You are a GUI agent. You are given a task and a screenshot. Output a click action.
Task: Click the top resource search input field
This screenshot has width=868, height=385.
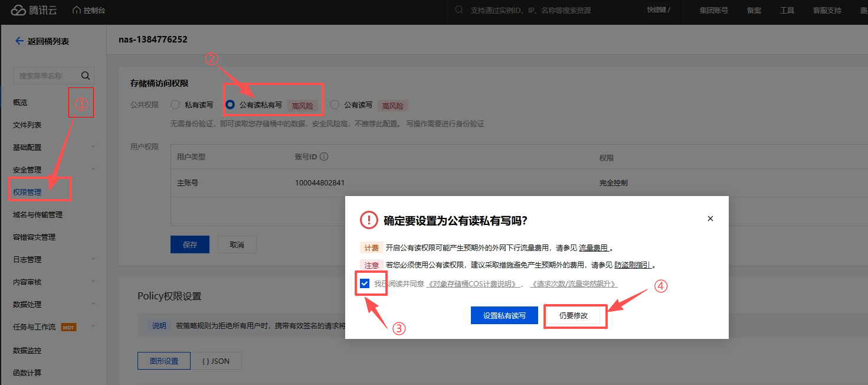549,11
